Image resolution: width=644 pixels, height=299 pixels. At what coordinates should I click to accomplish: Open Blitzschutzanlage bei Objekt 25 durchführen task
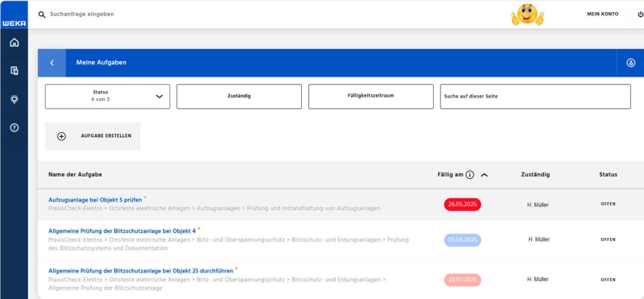click(x=140, y=271)
